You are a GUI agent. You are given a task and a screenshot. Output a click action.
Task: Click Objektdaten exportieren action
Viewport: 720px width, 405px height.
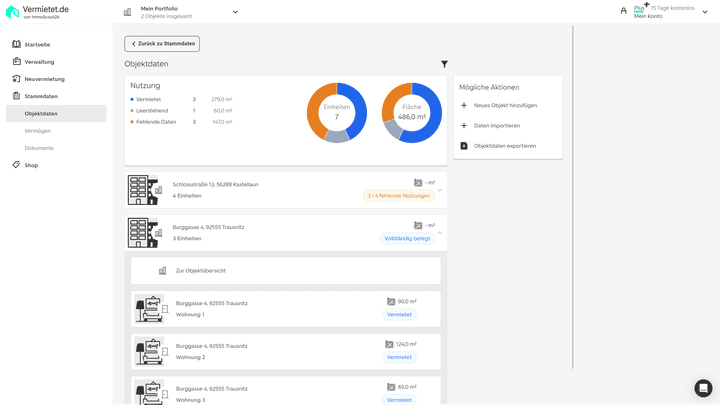(505, 146)
